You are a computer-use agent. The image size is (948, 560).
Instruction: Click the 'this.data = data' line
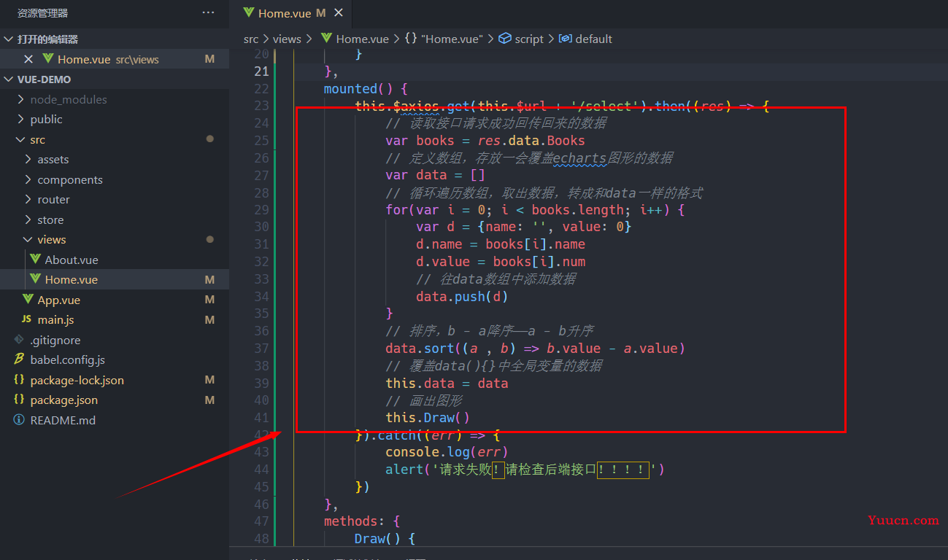coord(447,384)
